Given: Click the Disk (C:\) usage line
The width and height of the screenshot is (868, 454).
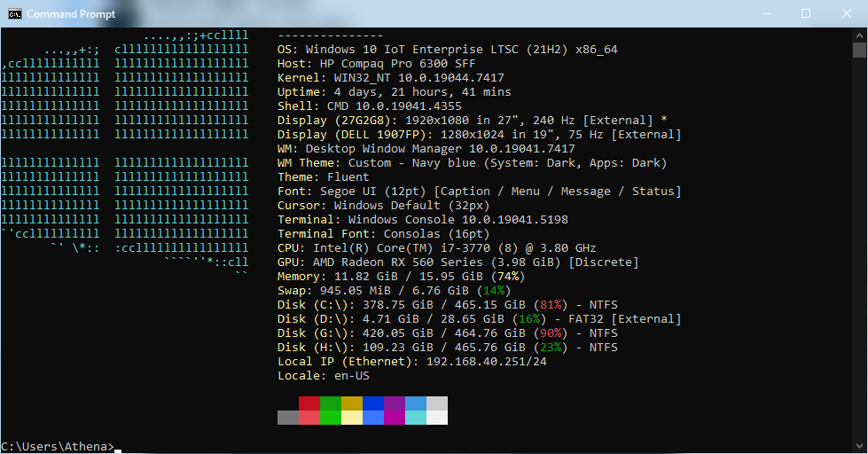Looking at the screenshot, I should [447, 305].
